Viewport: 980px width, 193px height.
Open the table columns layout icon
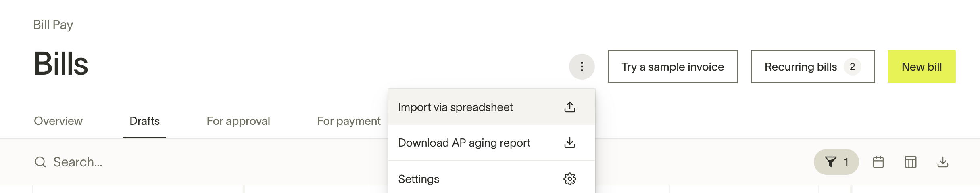click(x=910, y=162)
